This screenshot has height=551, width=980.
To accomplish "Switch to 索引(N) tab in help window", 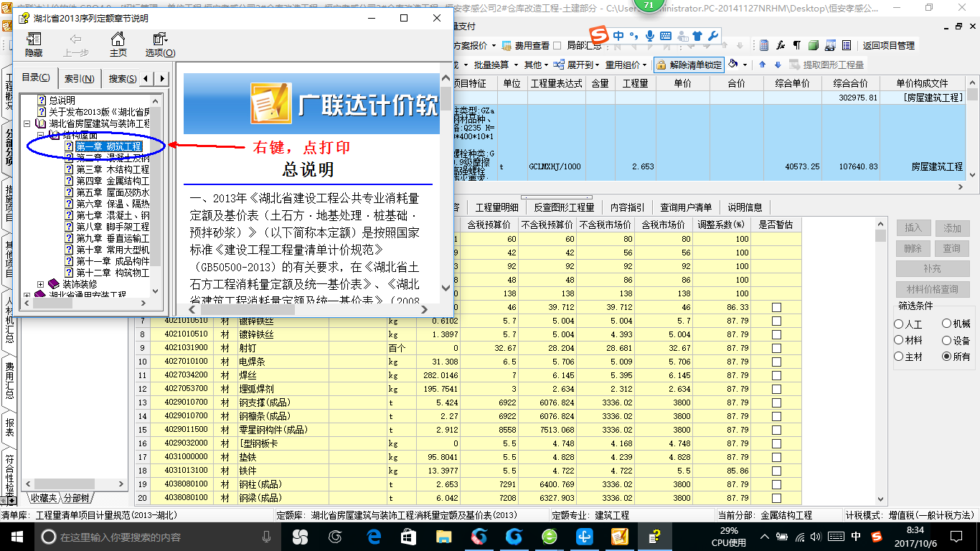I will [x=79, y=78].
